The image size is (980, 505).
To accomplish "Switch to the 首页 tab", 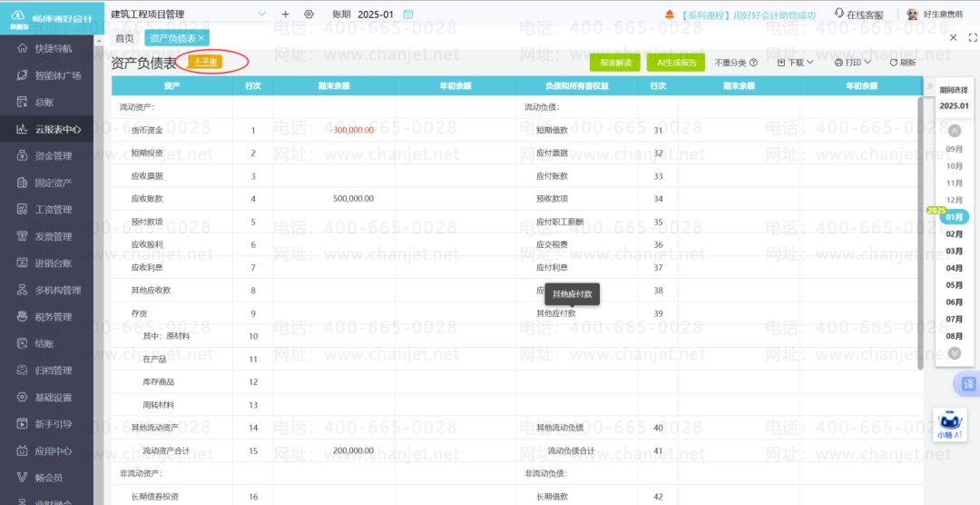I will [x=124, y=38].
